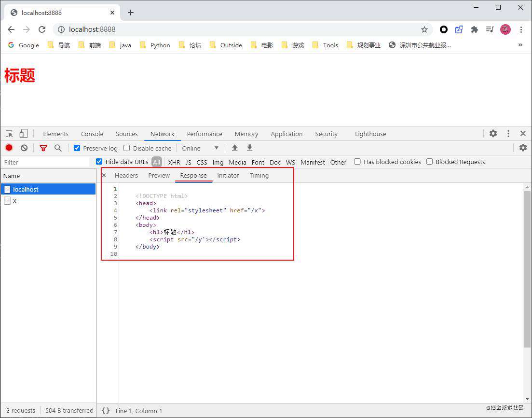
Task: Open Chrome's three-dot menu
Action: 521,29
